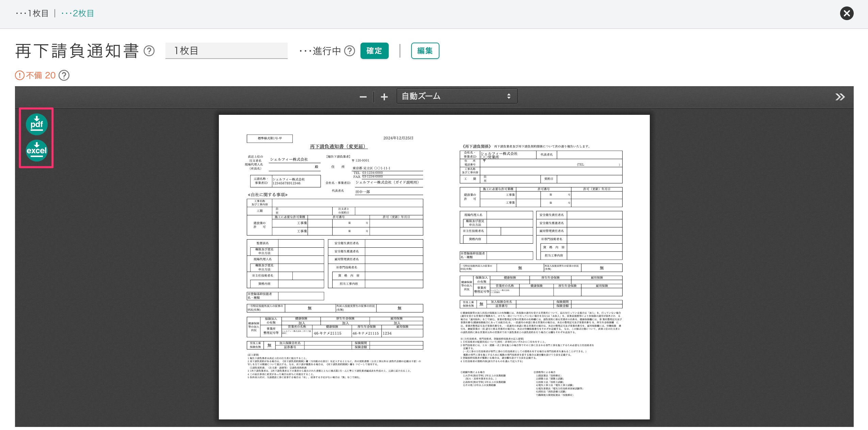
Task: Download the document as PDF
Action: [37, 124]
